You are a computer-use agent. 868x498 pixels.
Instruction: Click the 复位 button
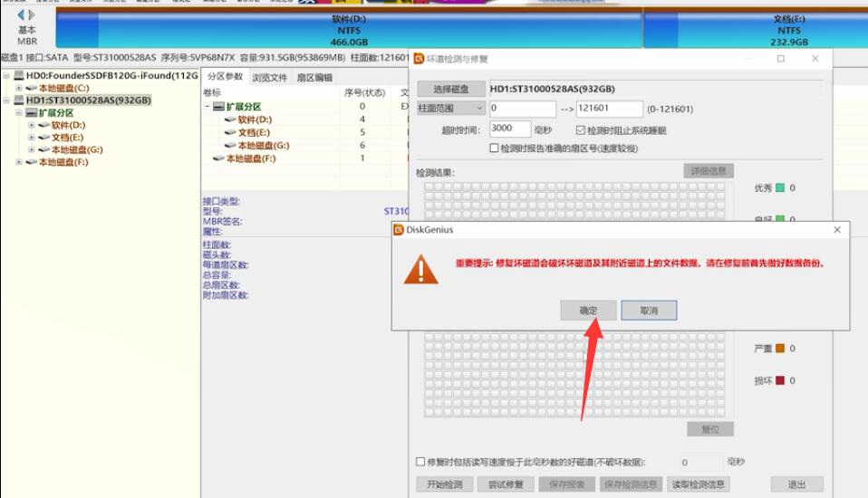pyautogui.click(x=710, y=429)
